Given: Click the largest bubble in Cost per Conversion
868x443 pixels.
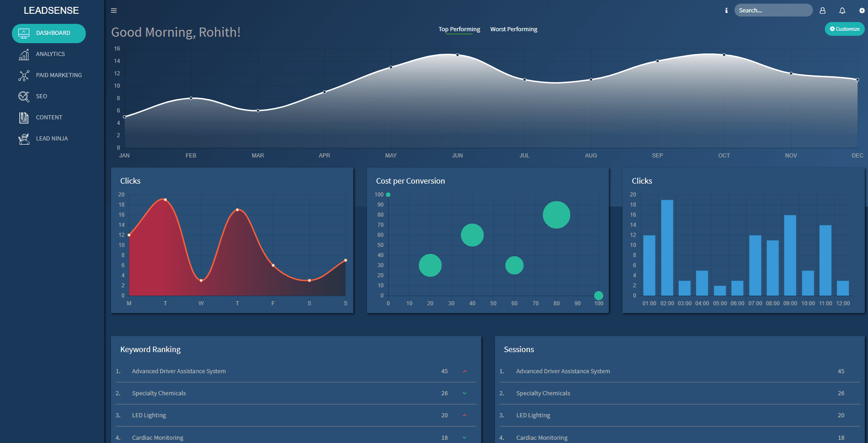Looking at the screenshot, I should 556,215.
